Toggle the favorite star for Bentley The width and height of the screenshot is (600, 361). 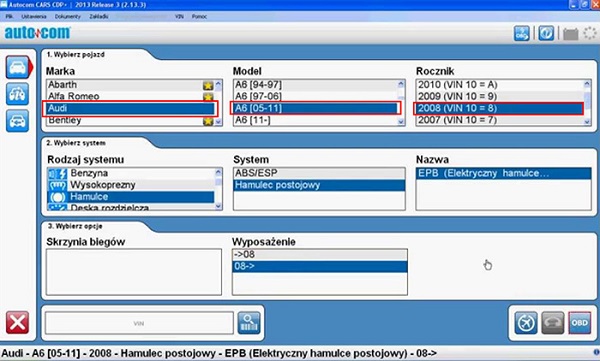(208, 121)
